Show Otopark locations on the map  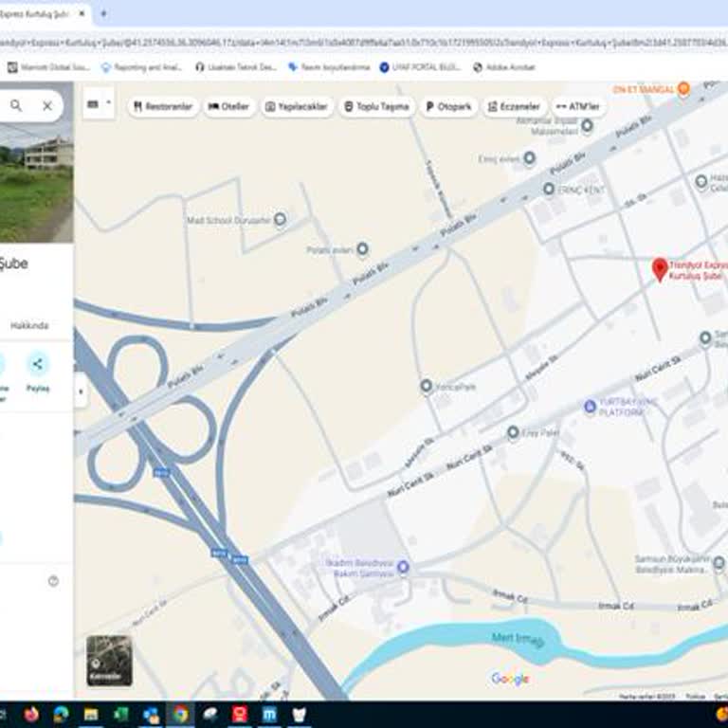pyautogui.click(x=448, y=107)
